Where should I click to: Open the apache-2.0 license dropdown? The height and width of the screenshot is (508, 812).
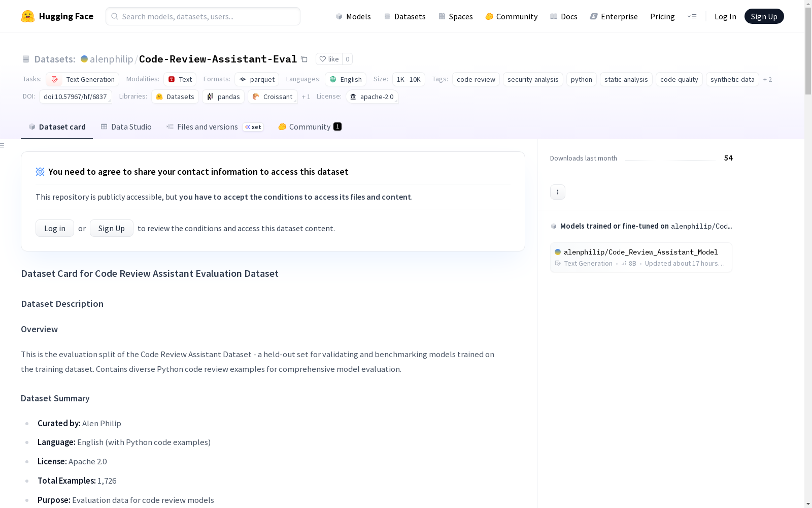[x=372, y=97]
